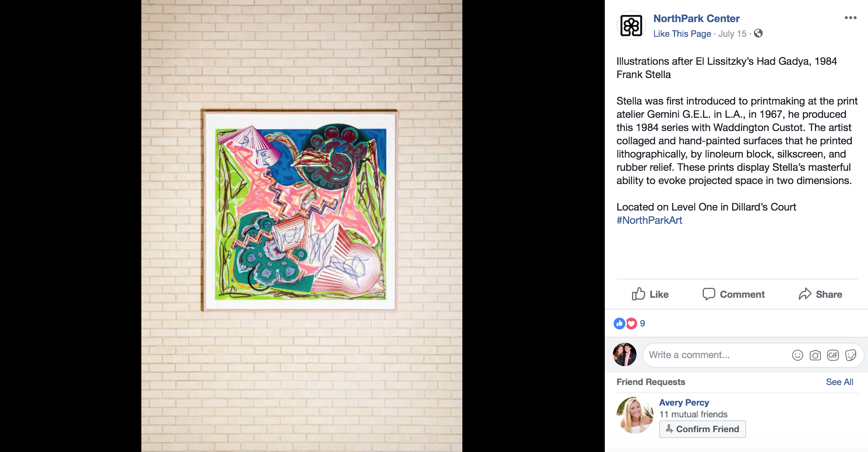Open the post options three-dot menu
Image resolution: width=868 pixels, height=452 pixels.
click(850, 18)
